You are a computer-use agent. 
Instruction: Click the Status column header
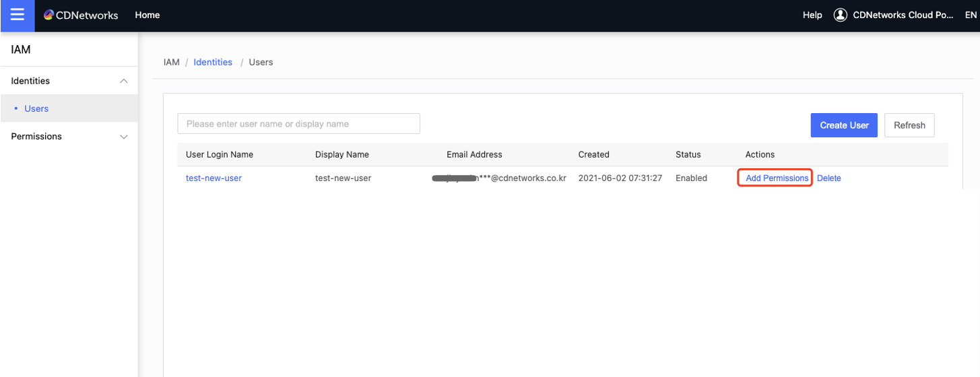click(x=688, y=154)
